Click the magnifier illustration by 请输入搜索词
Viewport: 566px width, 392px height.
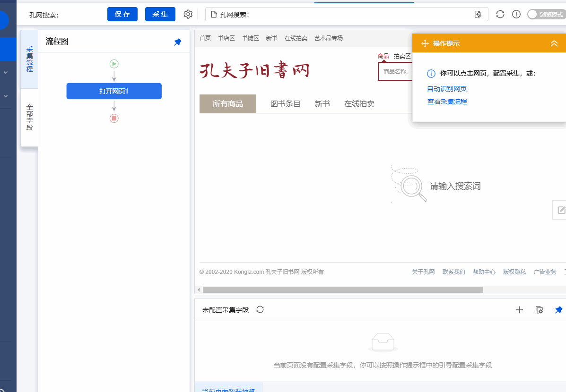click(409, 184)
